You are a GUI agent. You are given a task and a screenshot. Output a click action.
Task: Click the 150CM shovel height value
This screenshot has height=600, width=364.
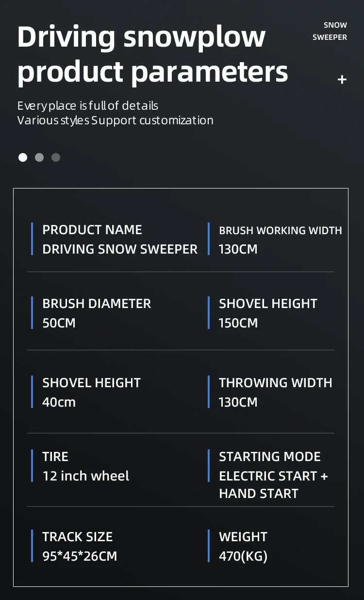238,323
